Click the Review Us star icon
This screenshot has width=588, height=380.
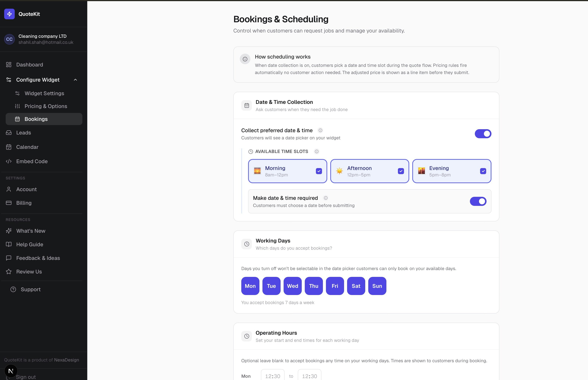9,272
